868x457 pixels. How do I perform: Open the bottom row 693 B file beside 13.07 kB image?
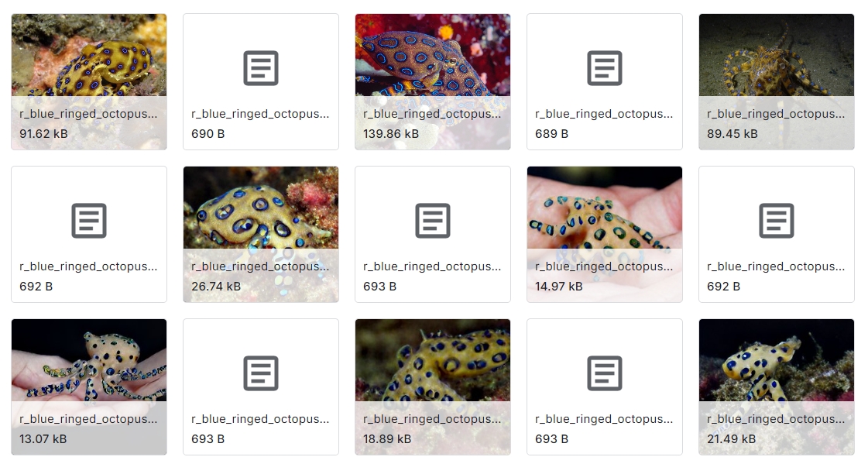(x=261, y=373)
